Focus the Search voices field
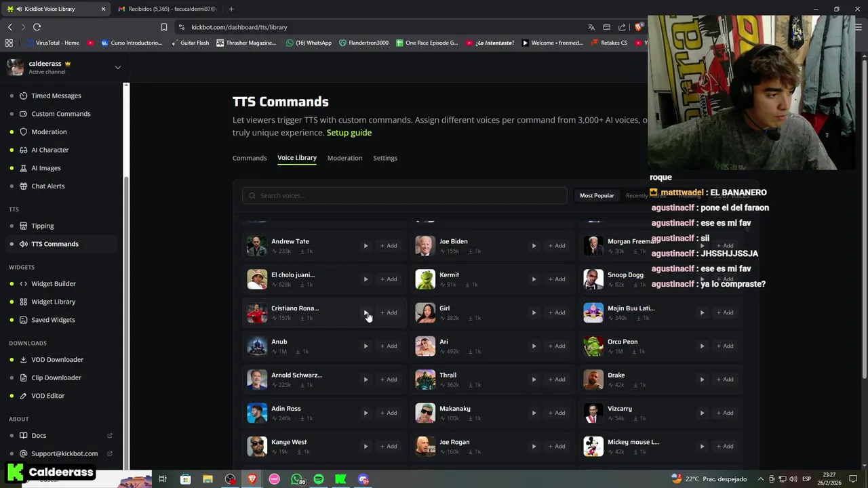The width and height of the screenshot is (868, 488). point(404,195)
